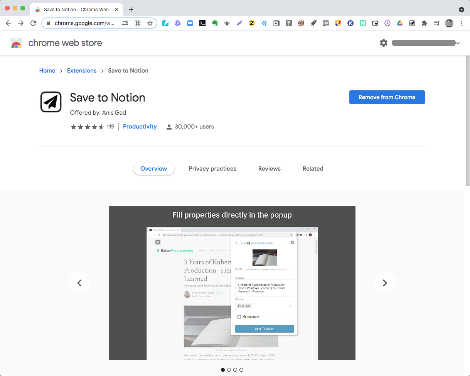Select the first carousel dot

[223, 370]
